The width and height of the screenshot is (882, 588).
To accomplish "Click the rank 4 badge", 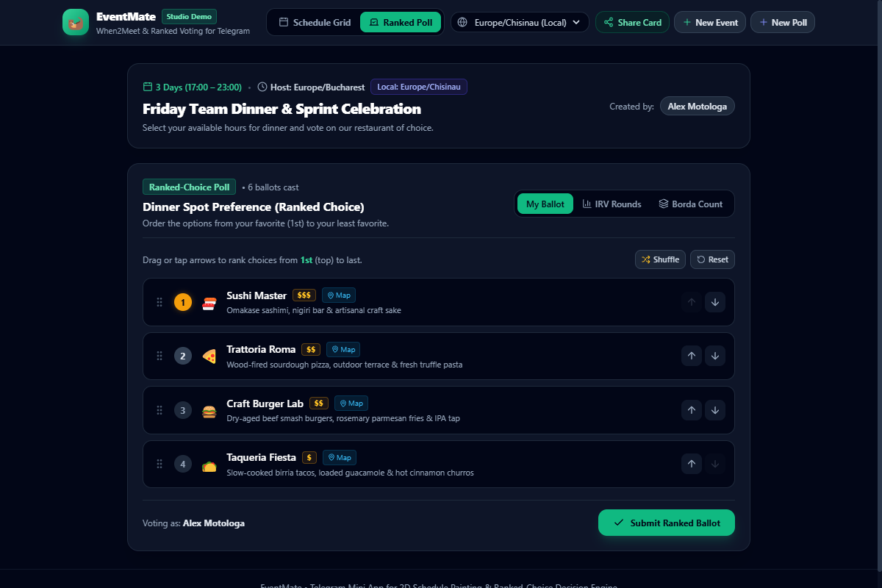I will tap(183, 464).
